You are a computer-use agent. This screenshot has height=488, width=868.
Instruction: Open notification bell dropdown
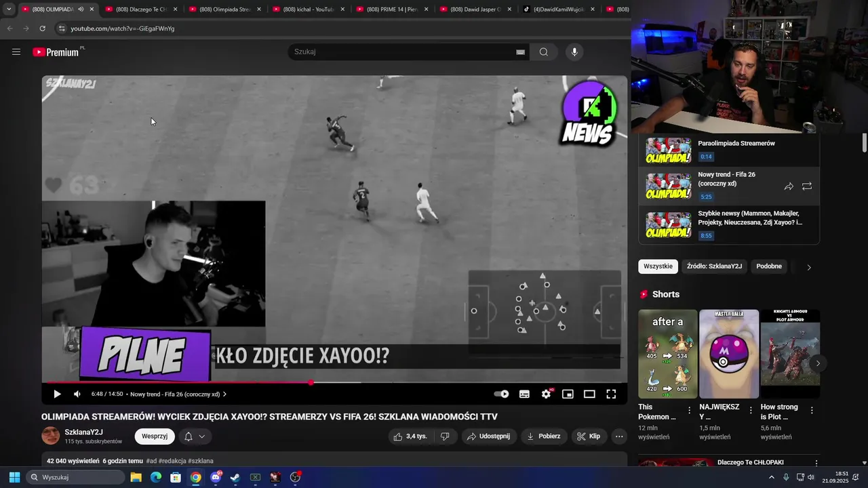pyautogui.click(x=195, y=436)
